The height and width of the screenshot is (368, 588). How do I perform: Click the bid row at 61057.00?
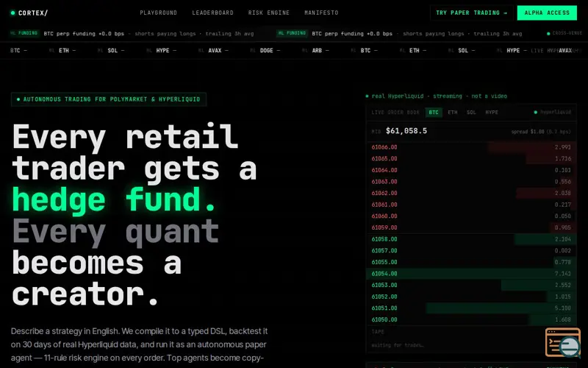pyautogui.click(x=471, y=250)
